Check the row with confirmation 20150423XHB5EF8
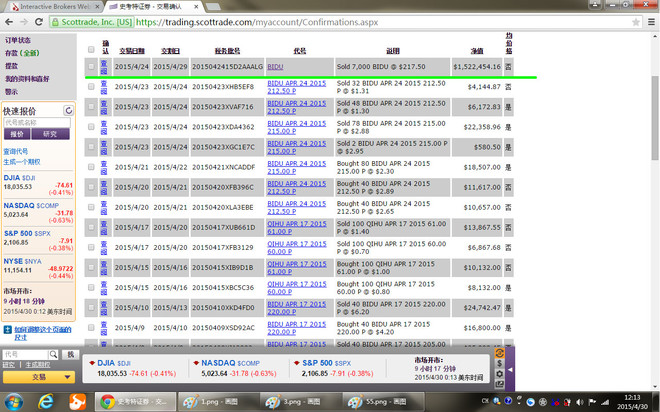The height and width of the screenshot is (412, 660). pos(91,87)
